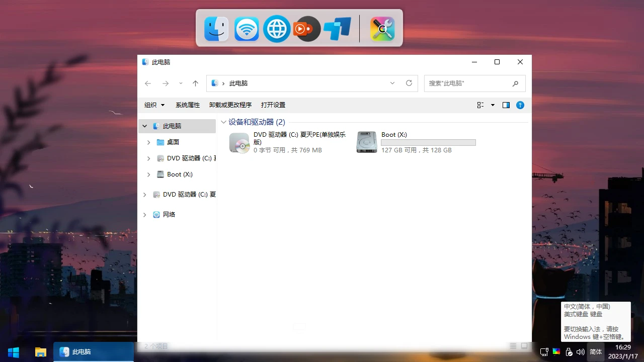Image resolution: width=644 pixels, height=362 pixels.
Task: Switch the 简体 input method
Action: pyautogui.click(x=596, y=352)
